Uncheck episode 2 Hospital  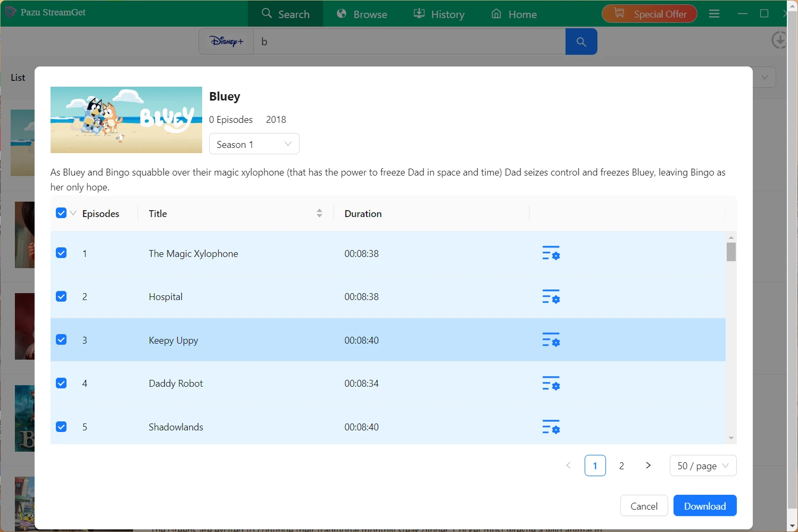(61, 296)
